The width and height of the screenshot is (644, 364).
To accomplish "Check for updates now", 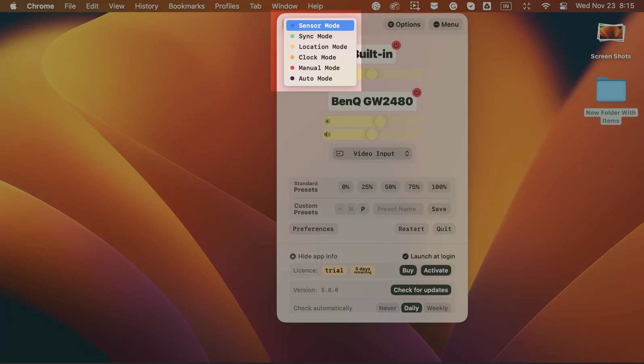I will pos(421,290).
